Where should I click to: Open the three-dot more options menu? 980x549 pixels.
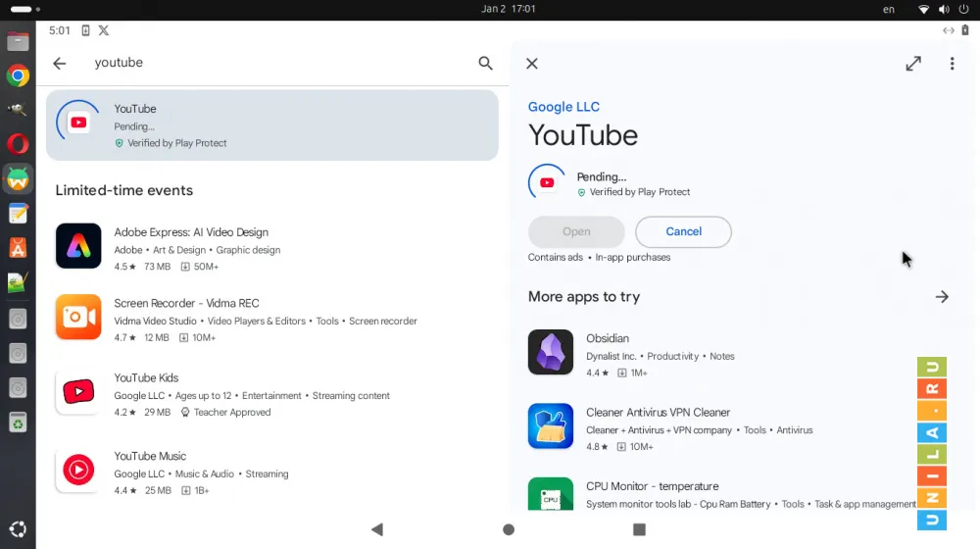coord(952,64)
